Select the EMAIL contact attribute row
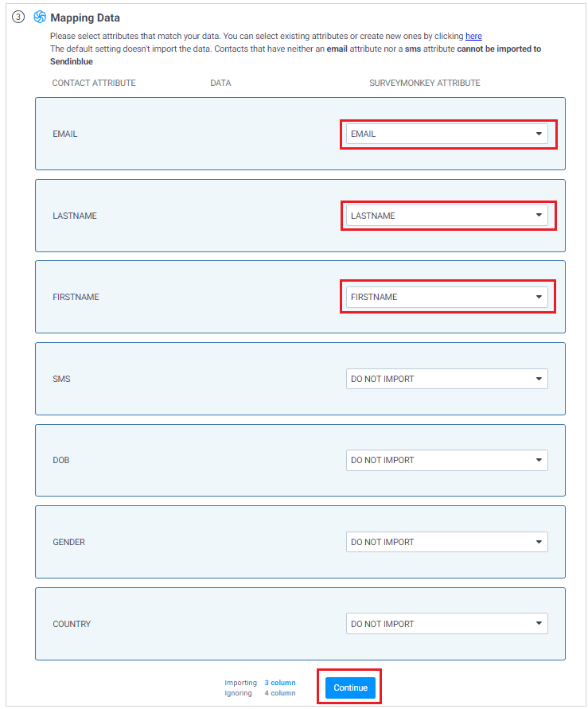The height and width of the screenshot is (709, 588). pyautogui.click(x=159, y=134)
